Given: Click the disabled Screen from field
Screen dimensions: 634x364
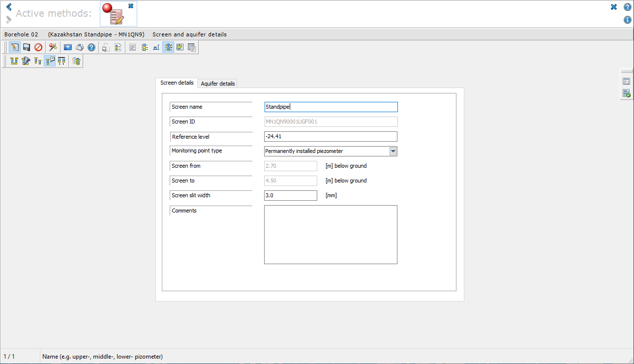Looking at the screenshot, I should (x=291, y=166).
